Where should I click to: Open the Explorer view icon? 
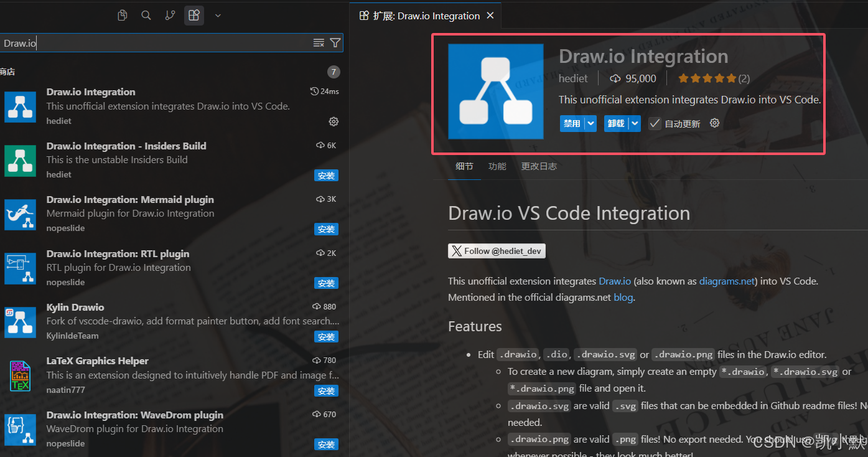click(x=123, y=16)
